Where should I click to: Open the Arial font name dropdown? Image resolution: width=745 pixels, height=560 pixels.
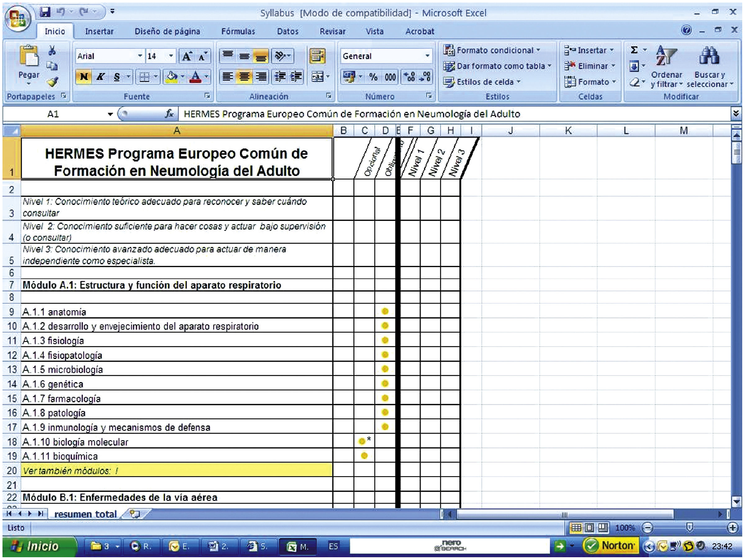coord(140,56)
